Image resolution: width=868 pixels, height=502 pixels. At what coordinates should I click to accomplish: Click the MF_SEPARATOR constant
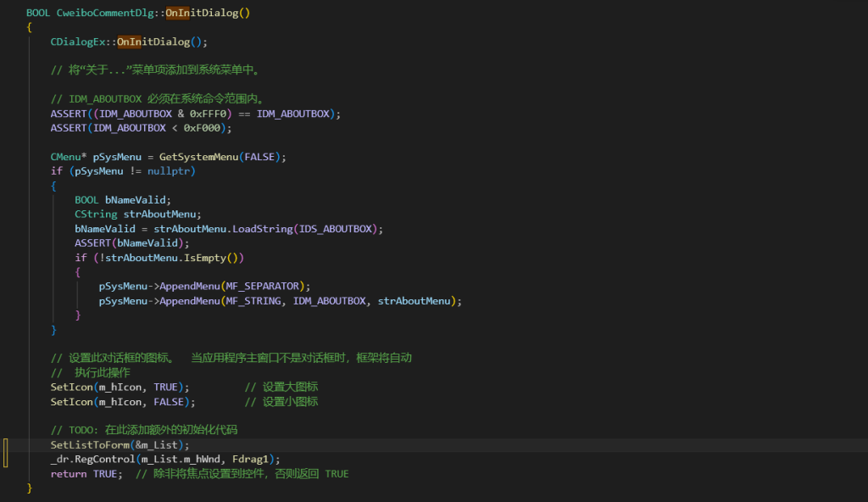tap(266, 287)
